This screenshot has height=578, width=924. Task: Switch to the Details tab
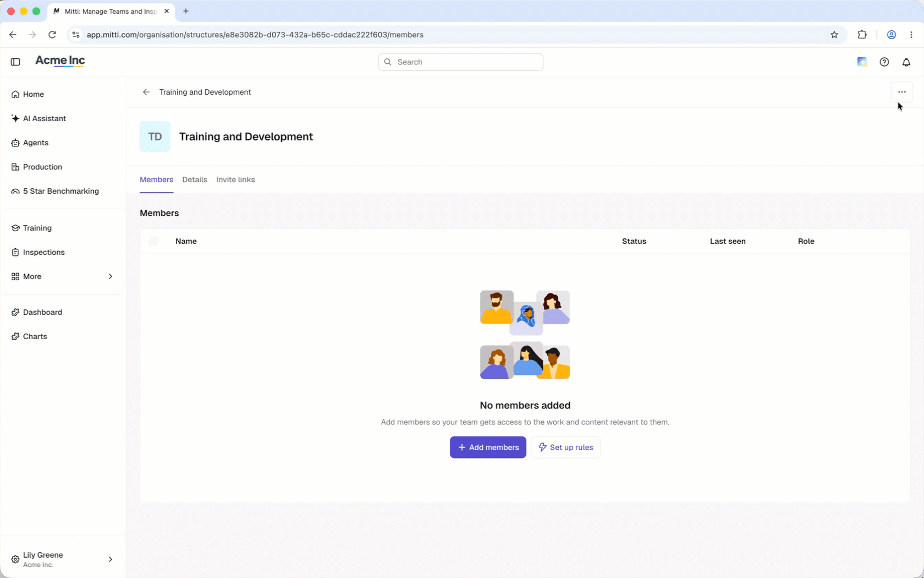tap(195, 179)
